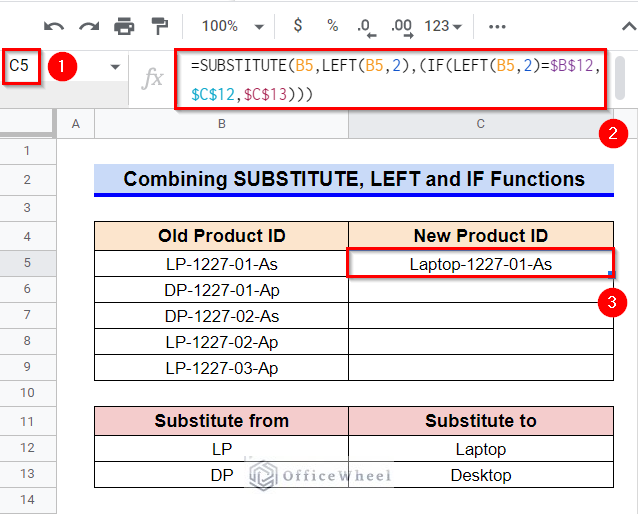Select the Paint format roller icon
638x514 pixels.
pos(160,26)
